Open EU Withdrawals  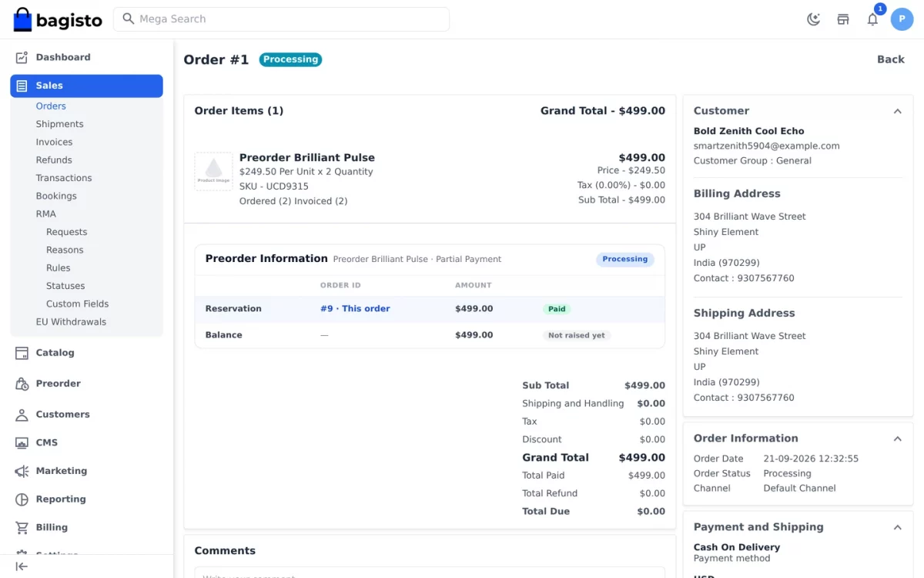71,322
